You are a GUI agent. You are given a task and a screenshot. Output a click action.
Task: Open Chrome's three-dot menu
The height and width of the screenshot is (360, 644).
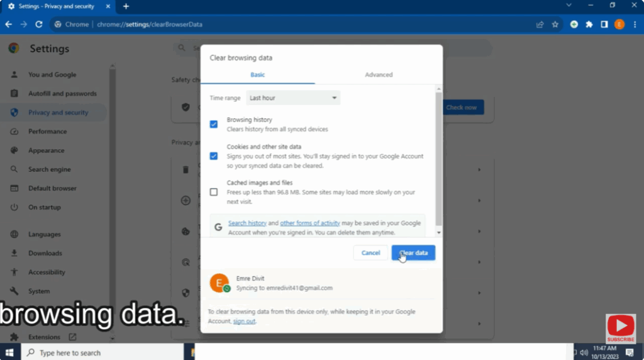635,25
